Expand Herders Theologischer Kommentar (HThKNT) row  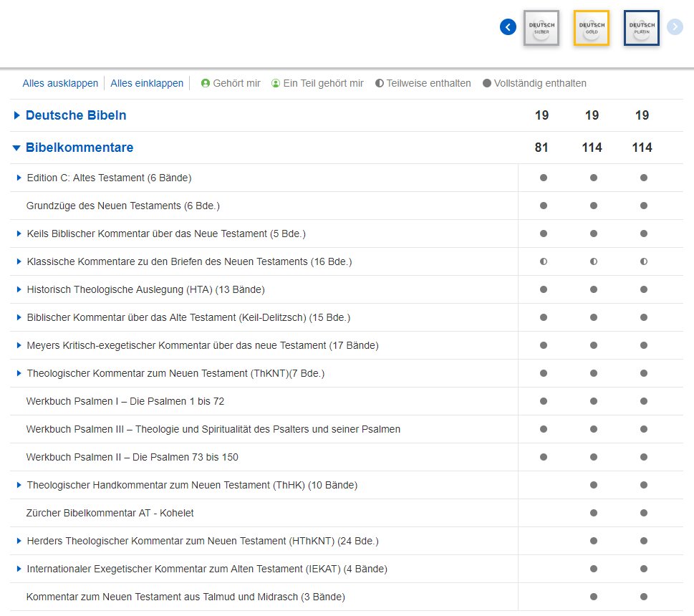tap(19, 541)
